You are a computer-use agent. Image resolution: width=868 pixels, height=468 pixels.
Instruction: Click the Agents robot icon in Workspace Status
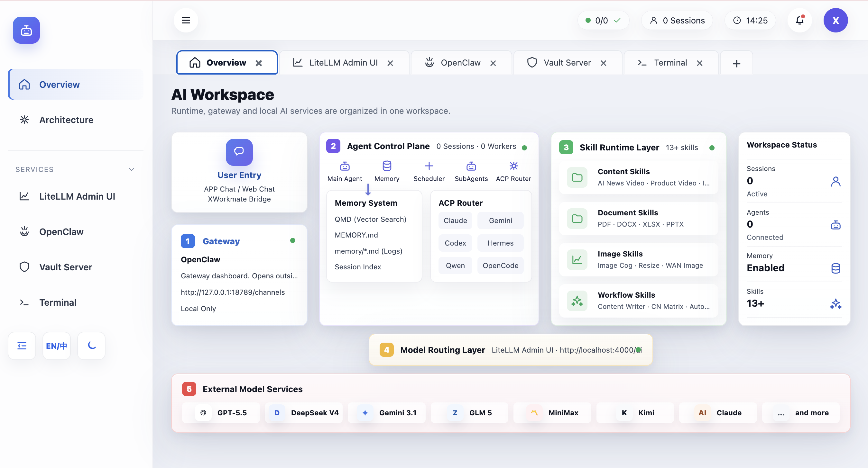point(835,225)
